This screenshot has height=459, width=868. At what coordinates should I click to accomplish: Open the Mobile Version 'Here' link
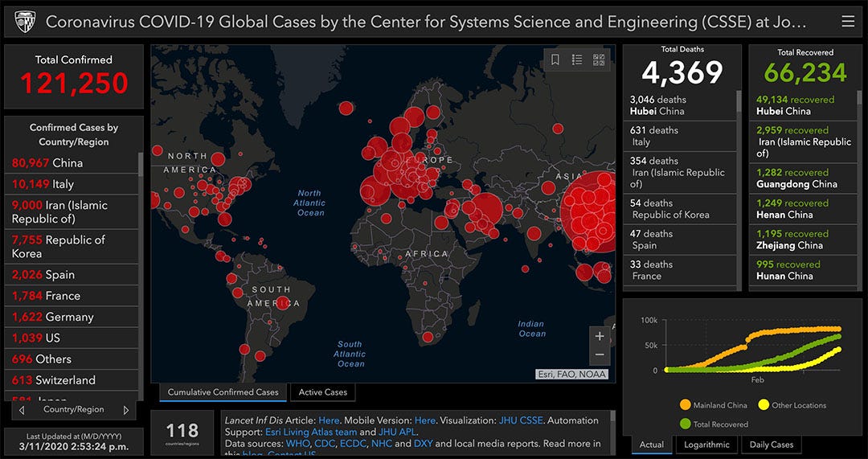point(425,420)
